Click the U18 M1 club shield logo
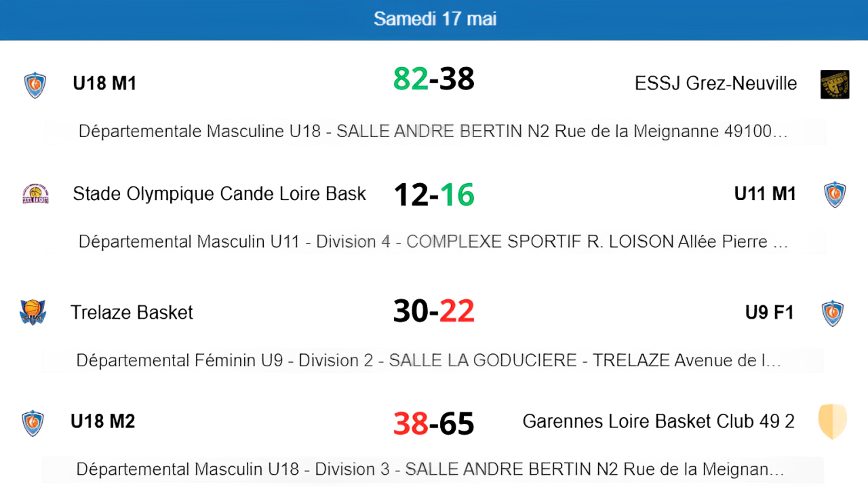 tap(35, 85)
